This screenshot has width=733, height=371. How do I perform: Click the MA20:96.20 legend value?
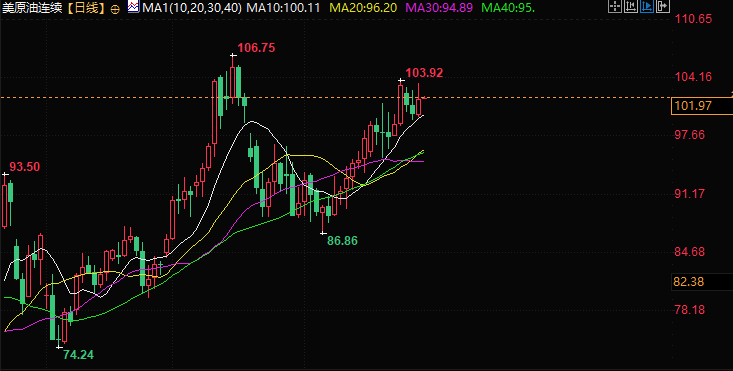point(363,7)
